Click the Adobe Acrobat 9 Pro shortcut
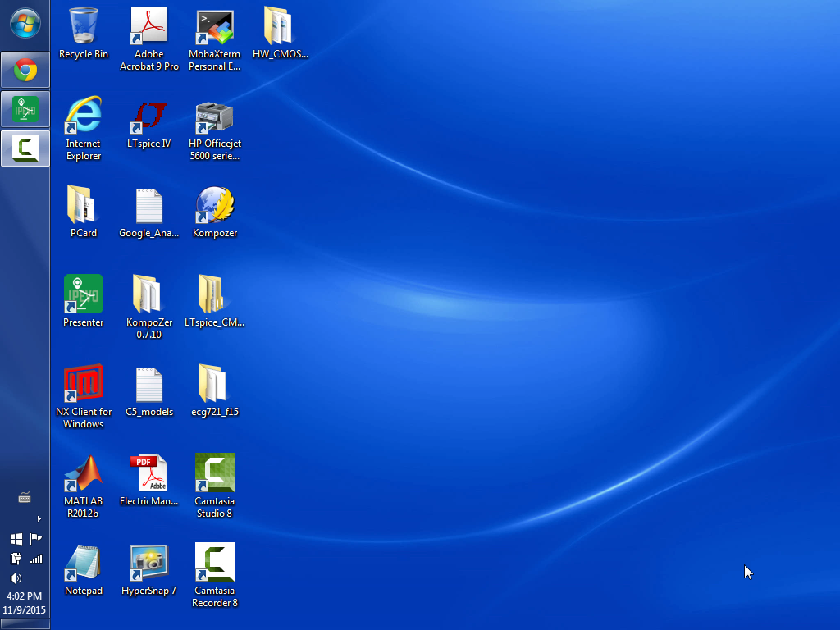Screen dimensions: 840x630 [149, 29]
